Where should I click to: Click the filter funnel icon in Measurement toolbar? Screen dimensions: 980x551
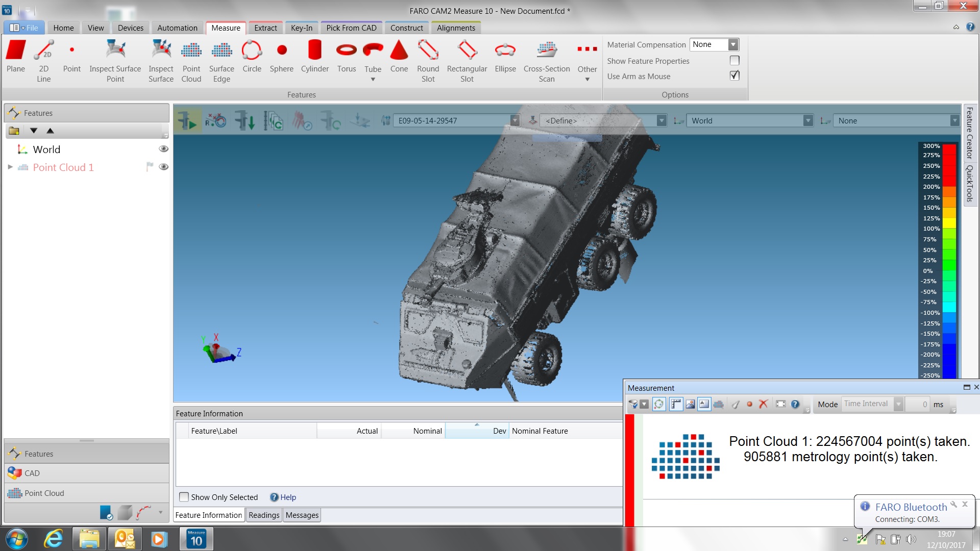633,404
